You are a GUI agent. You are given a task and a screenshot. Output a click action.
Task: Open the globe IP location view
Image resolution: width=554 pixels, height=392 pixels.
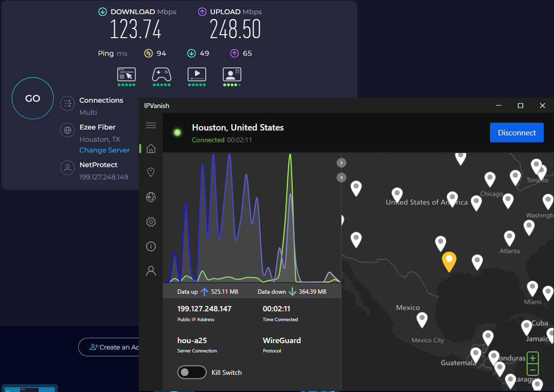click(151, 197)
